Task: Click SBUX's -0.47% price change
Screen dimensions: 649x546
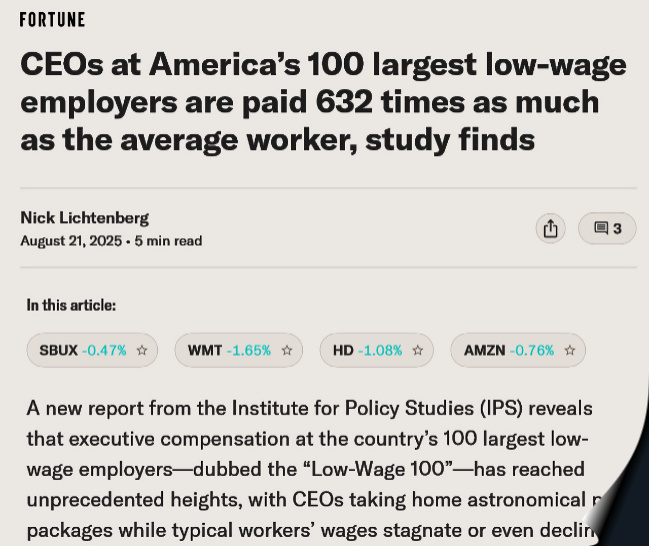Action: point(104,351)
